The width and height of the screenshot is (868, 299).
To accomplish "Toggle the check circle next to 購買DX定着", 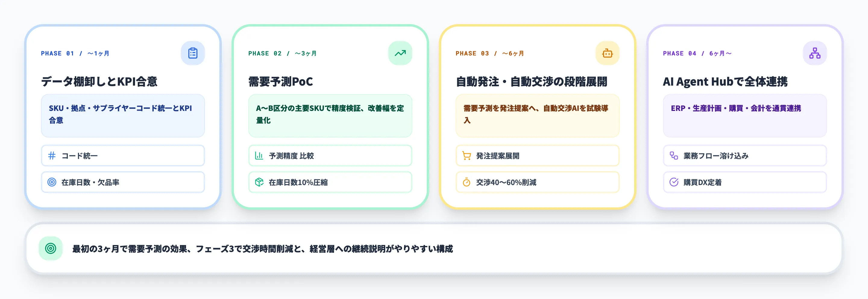I will (674, 182).
